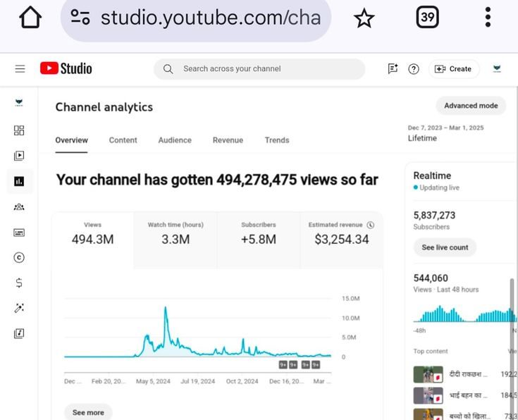The image size is (518, 420).
Task: Click the Oct 2, 2024 axis label
Action: 242,381
